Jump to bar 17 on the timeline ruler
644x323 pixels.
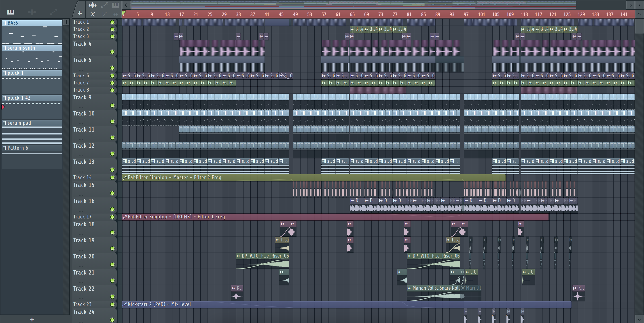181,15
